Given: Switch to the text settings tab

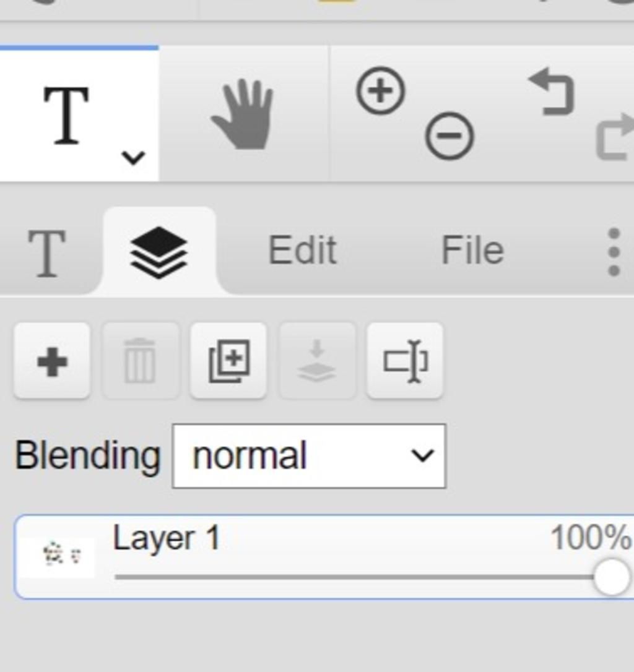Looking at the screenshot, I should click(47, 253).
